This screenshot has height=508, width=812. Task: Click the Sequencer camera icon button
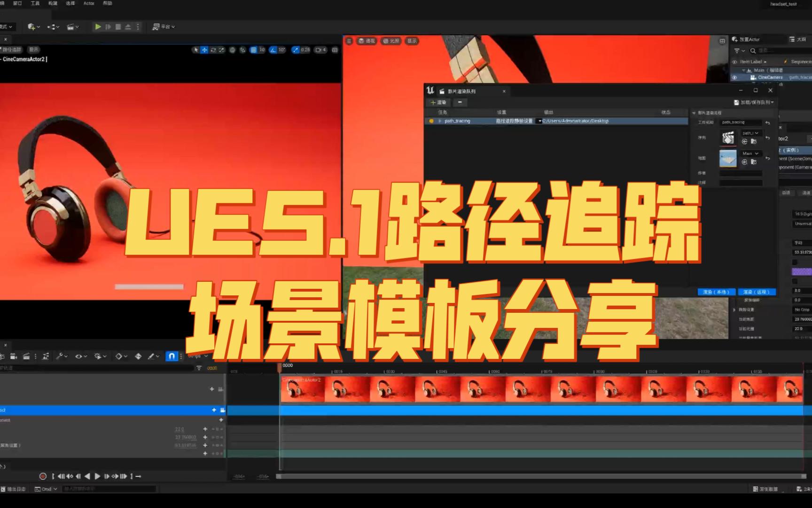pyautogui.click(x=14, y=357)
